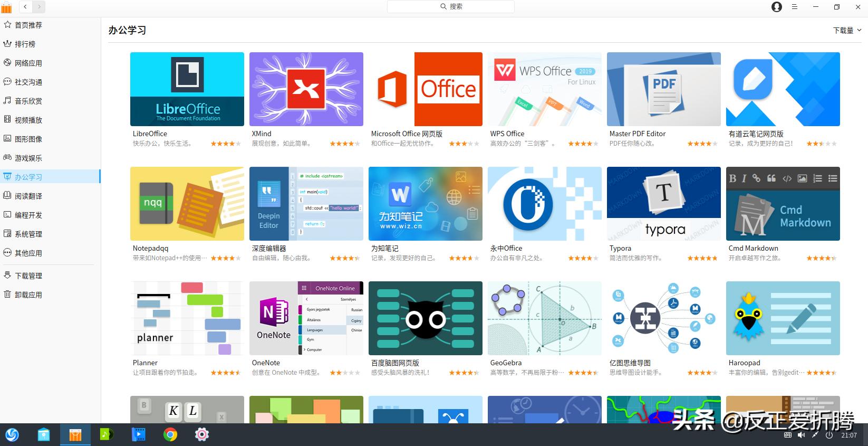Open system settings gear in taskbar
The height and width of the screenshot is (446, 868).
click(x=202, y=434)
